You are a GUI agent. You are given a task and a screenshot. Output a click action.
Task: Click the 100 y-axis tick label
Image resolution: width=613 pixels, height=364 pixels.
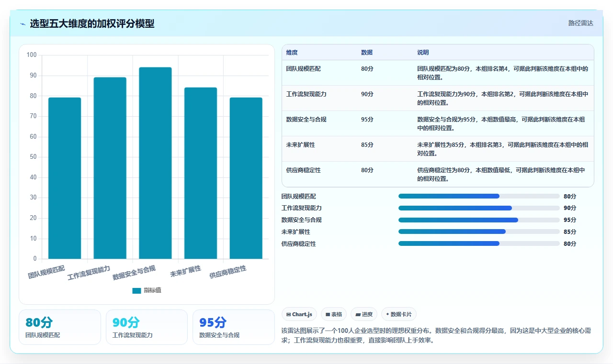tap(32, 55)
